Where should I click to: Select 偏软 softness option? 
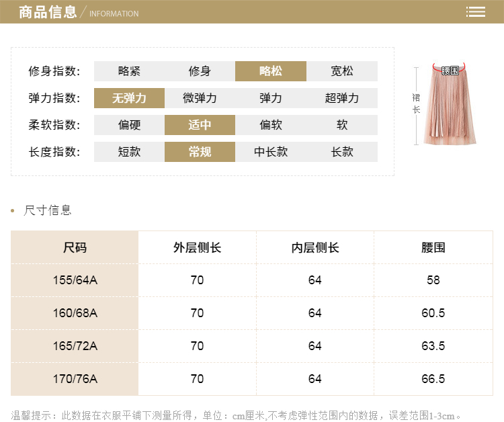[x=270, y=125]
